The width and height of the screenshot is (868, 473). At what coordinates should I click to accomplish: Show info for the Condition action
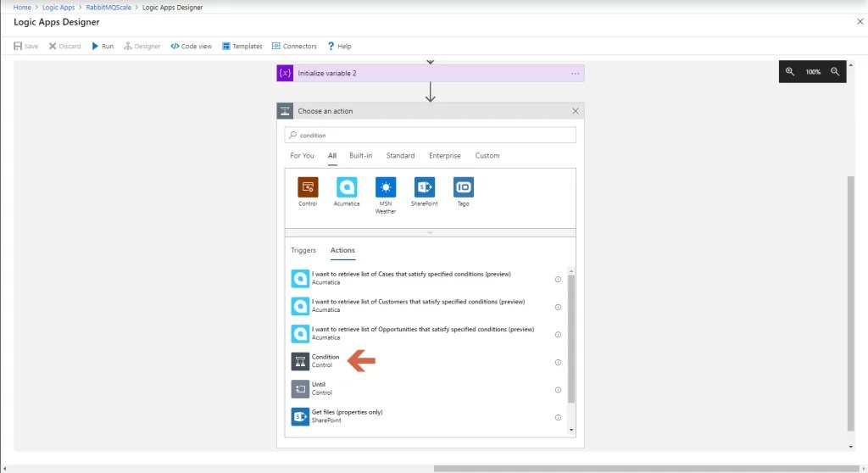pyautogui.click(x=558, y=362)
